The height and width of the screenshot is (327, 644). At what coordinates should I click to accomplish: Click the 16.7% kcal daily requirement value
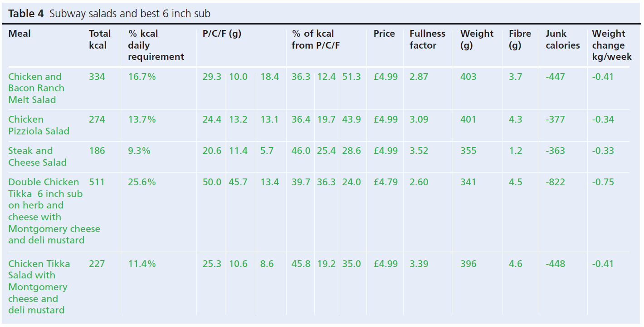142,77
